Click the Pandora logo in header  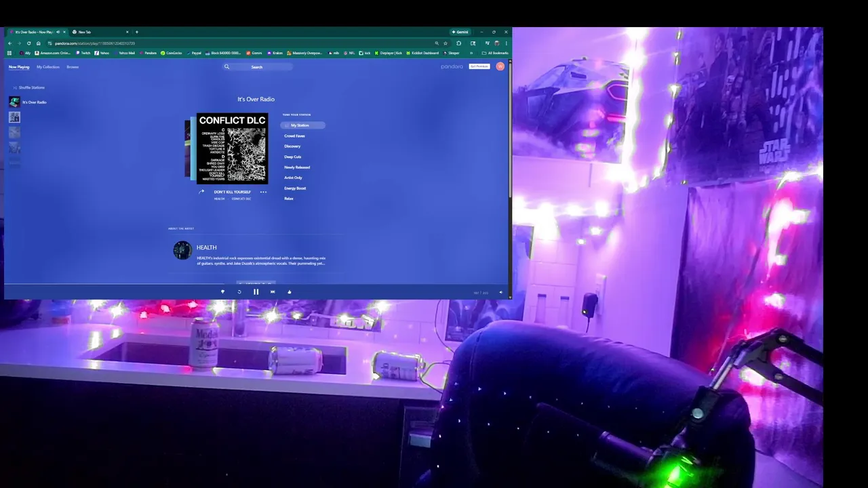(x=452, y=66)
